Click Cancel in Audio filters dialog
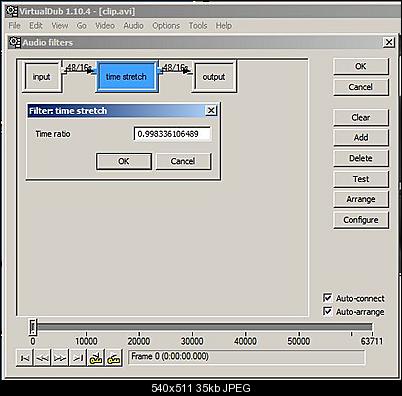402x396 pixels. (361, 87)
